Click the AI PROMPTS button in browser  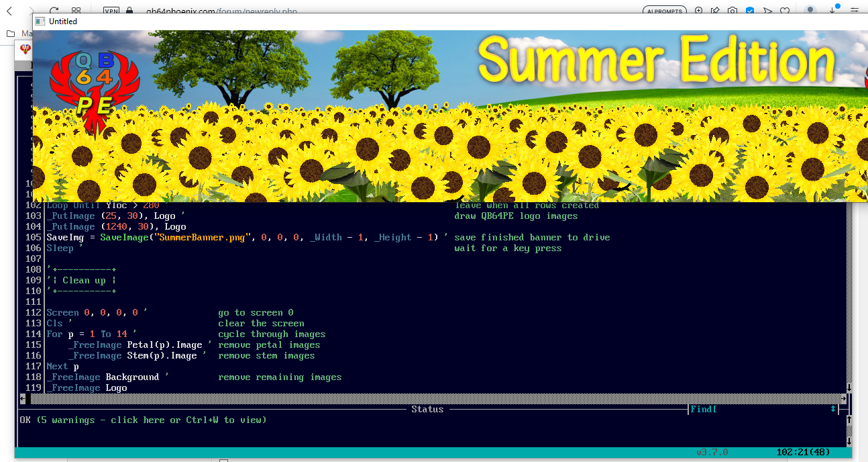click(664, 11)
